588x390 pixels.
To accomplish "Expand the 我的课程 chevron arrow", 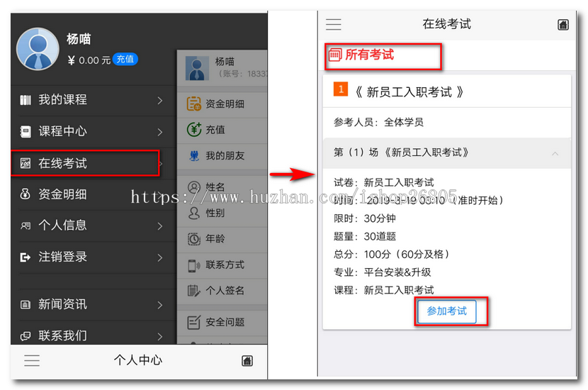I will (x=160, y=101).
